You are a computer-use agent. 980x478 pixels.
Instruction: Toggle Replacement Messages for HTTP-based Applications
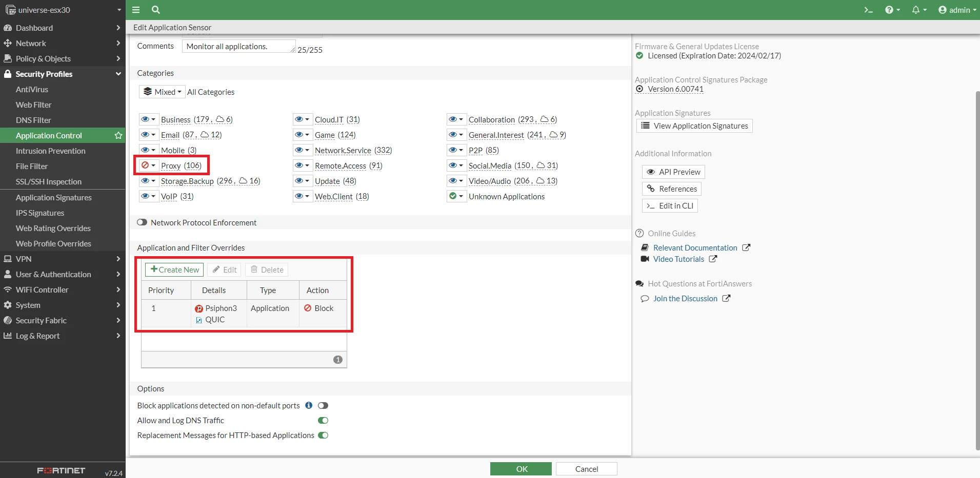point(323,435)
